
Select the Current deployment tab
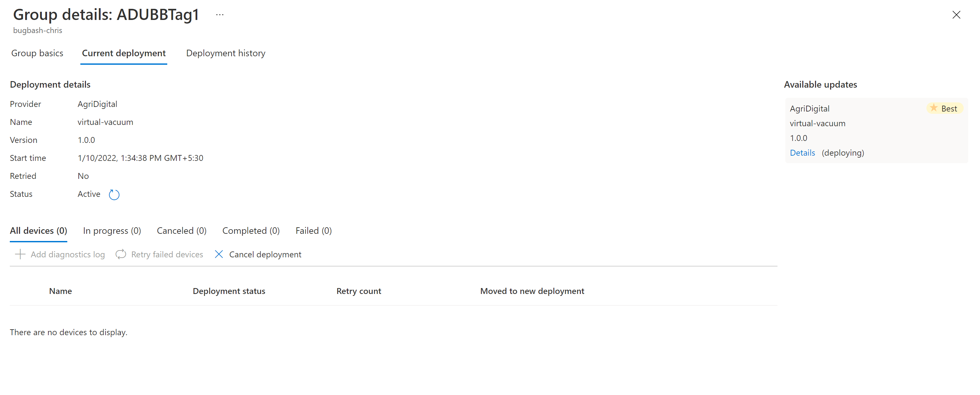(x=123, y=53)
